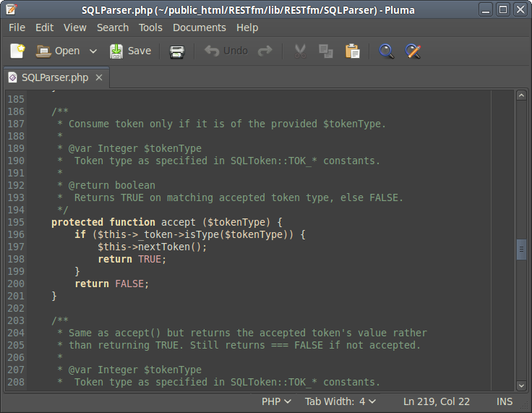This screenshot has width=532, height=413.
Task: Click the vertical scrollbar handle
Action: pos(521,250)
